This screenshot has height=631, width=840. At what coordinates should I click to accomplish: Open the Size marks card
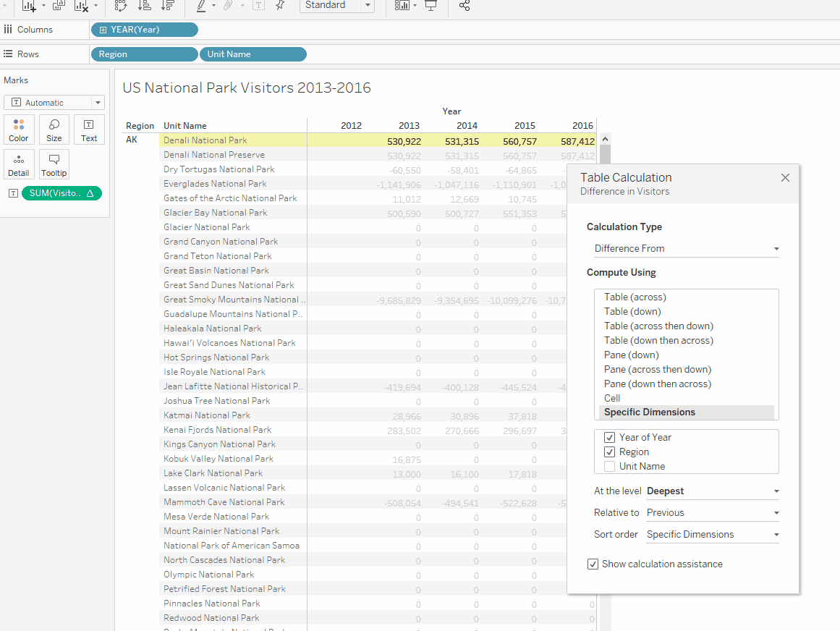coord(54,130)
